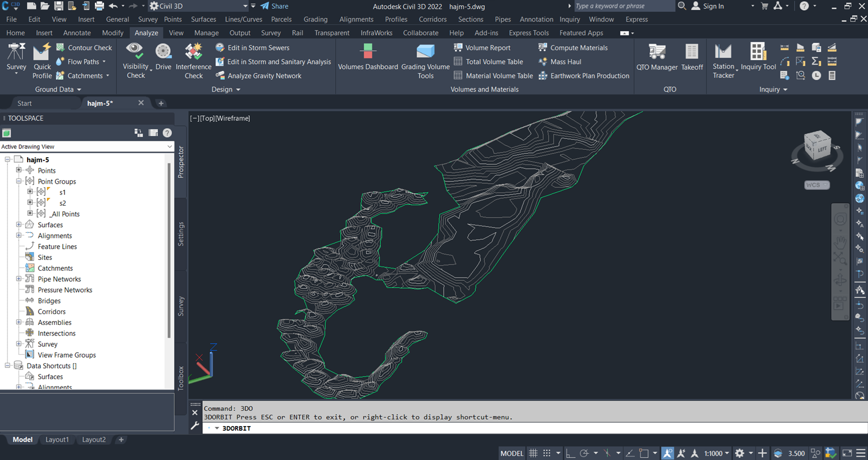Click the ViewCube in the viewport
868x460 pixels.
click(817, 148)
